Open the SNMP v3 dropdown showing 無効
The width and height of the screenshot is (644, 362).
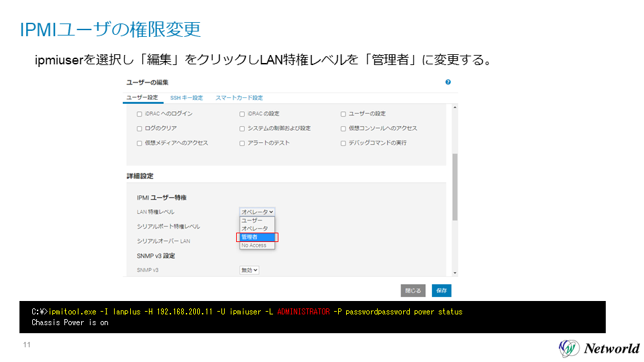pos(250,270)
